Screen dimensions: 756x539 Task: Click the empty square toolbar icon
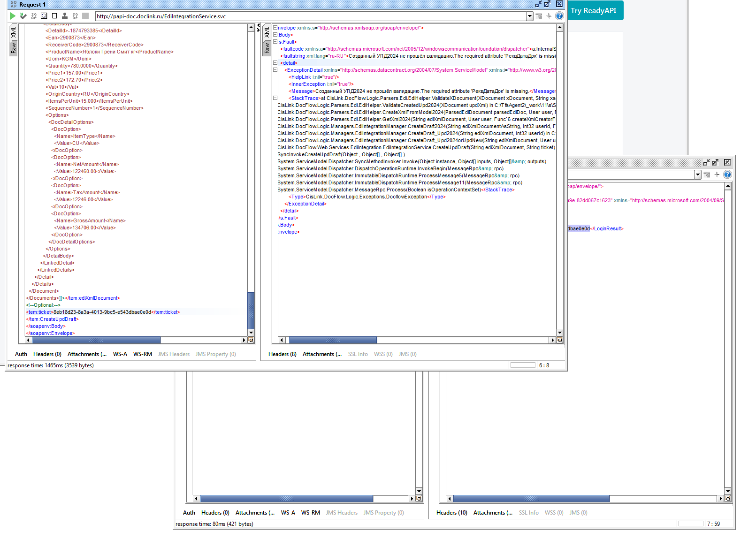tap(54, 16)
